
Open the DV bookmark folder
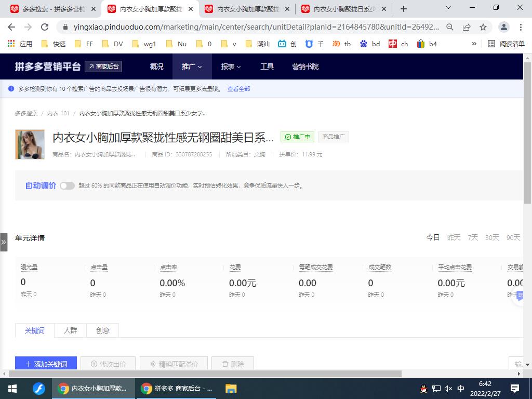(x=113, y=44)
